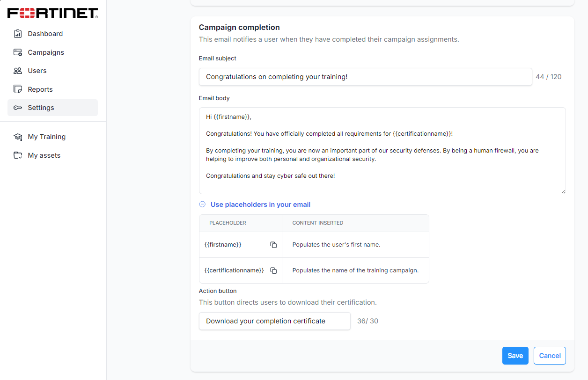Viewport: 588px width, 380px height.
Task: Open My Training section
Action: coord(47,137)
